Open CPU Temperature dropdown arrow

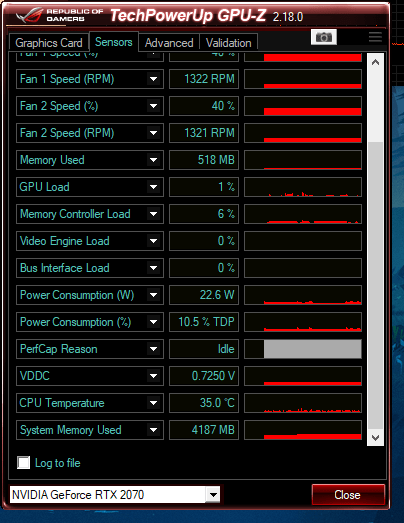pos(153,403)
